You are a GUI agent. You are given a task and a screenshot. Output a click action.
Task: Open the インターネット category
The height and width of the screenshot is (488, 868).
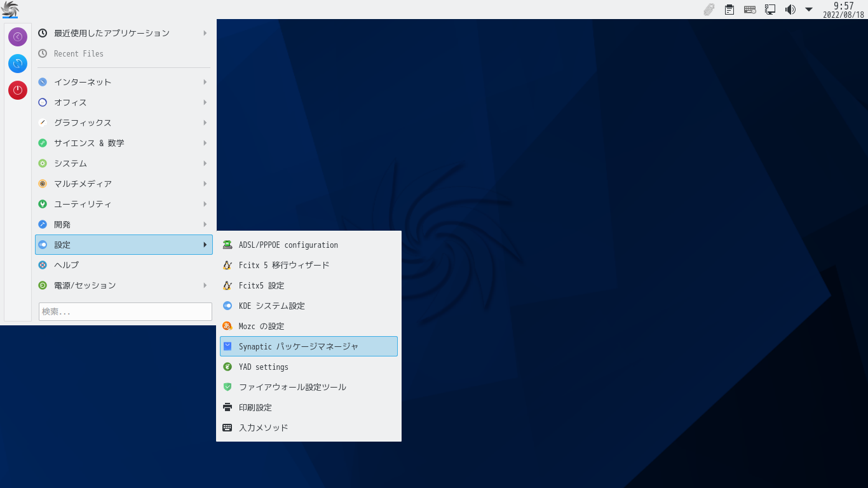point(124,82)
